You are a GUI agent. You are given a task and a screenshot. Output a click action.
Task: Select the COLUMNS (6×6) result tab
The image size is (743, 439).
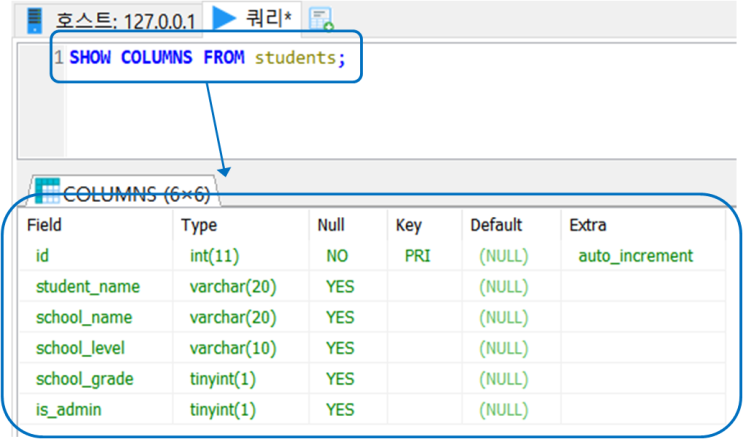pos(124,192)
